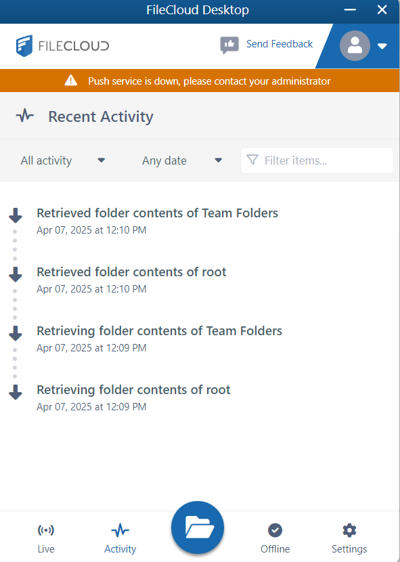
Task: Open the blue folder browser button
Action: coord(197,528)
